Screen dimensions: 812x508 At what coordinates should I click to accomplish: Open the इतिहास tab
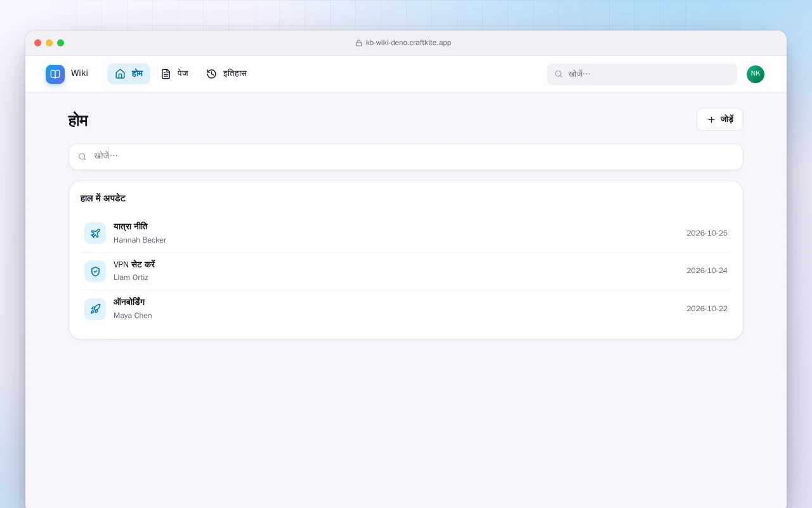226,74
